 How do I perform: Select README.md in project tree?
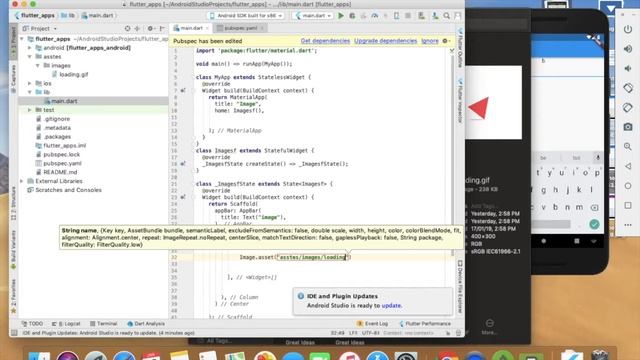pos(56,172)
